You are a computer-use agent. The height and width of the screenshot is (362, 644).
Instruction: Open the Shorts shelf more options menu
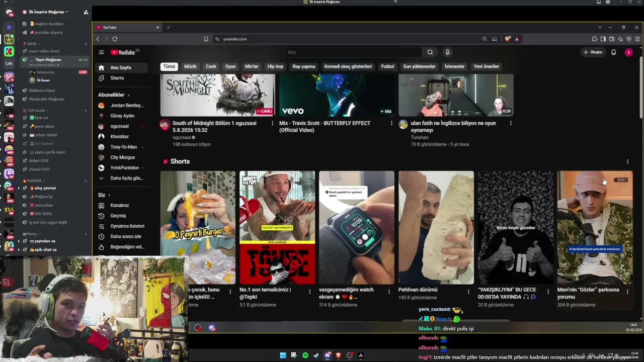click(x=627, y=161)
